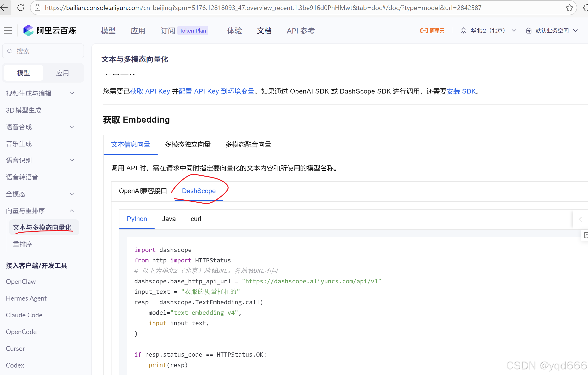Switch sidebar to 应用 tab
588x375 pixels.
point(62,73)
